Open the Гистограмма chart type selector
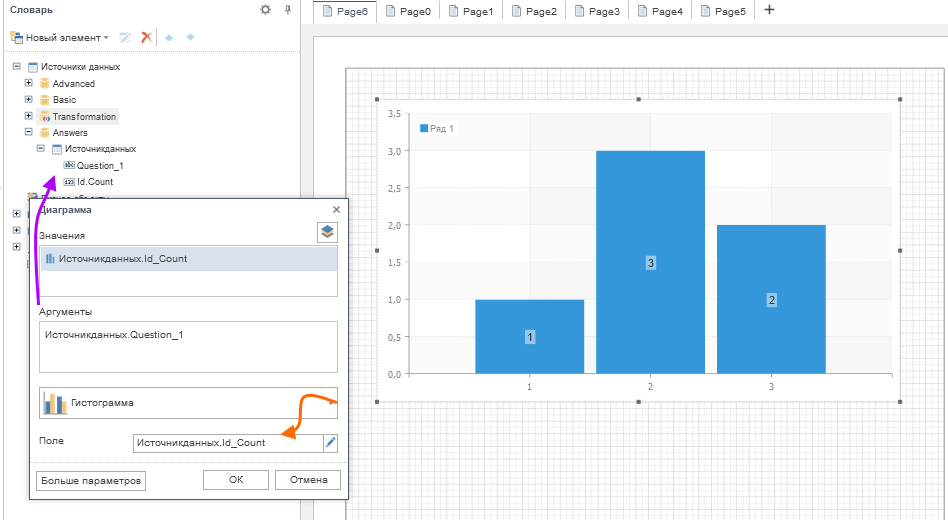 point(188,403)
